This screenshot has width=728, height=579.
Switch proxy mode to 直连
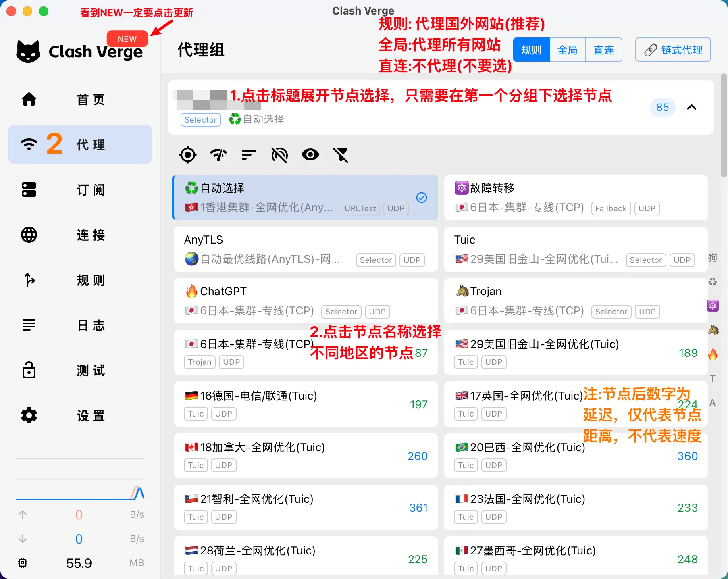click(x=603, y=50)
